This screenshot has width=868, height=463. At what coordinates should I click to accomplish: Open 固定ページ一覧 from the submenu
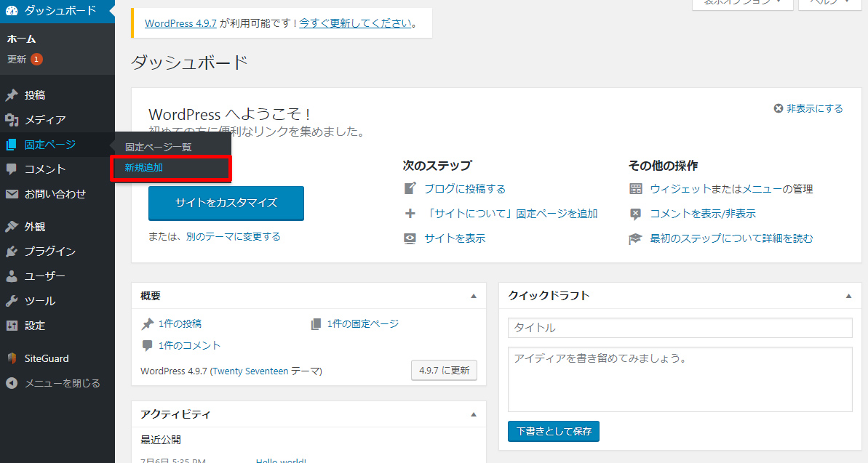pyautogui.click(x=158, y=147)
